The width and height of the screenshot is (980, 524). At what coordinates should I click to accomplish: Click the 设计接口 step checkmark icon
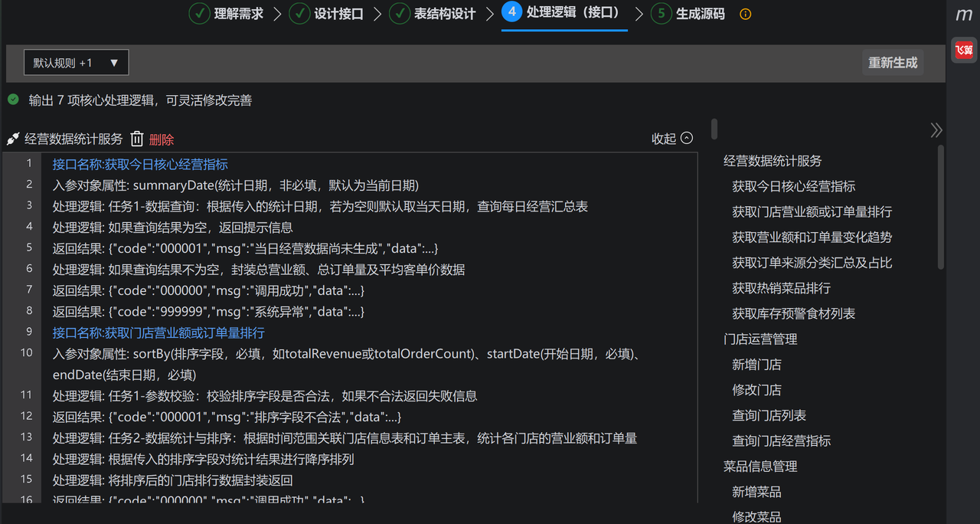pyautogui.click(x=299, y=14)
